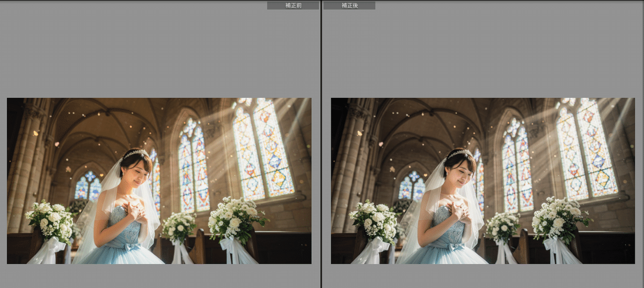This screenshot has height=288, width=644.
Task: Click the 補正前 label above left pane
Action: tap(293, 5)
